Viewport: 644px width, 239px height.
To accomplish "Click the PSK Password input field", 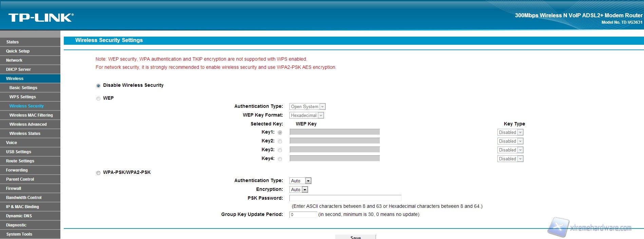I will (x=345, y=198).
